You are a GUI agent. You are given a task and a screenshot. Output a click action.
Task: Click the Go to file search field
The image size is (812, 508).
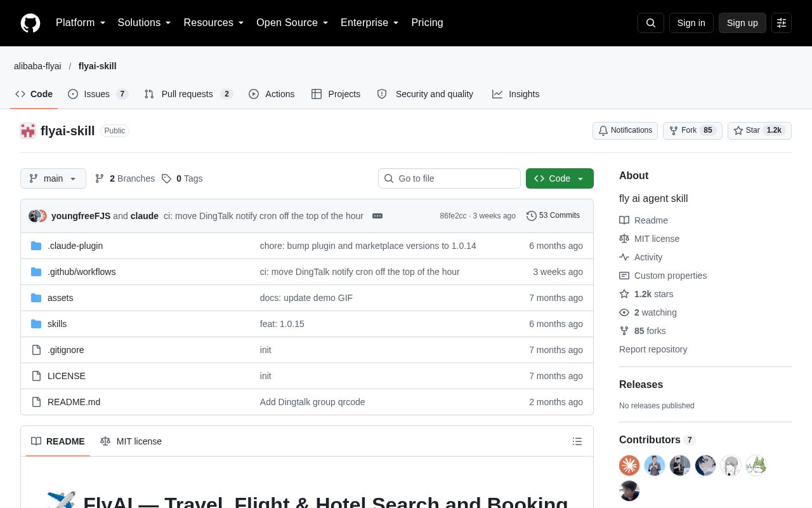[449, 178]
